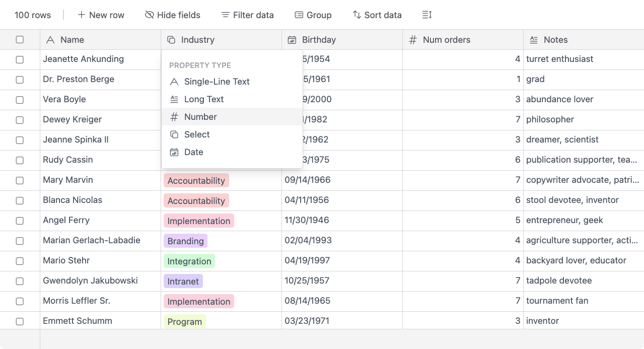Click the Hide fields eye icon
The image size is (644, 349).
[x=149, y=15]
